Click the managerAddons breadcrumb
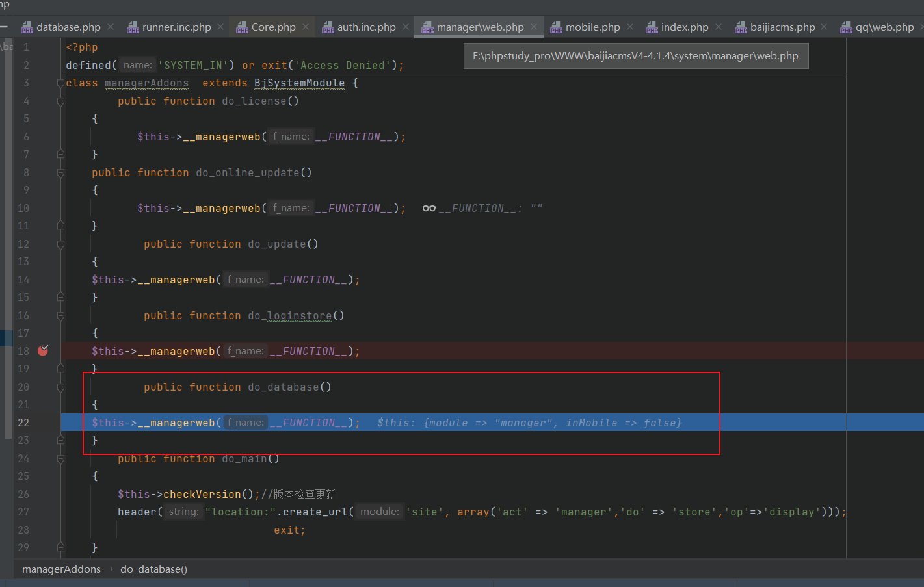This screenshot has width=924, height=587. (x=61, y=569)
